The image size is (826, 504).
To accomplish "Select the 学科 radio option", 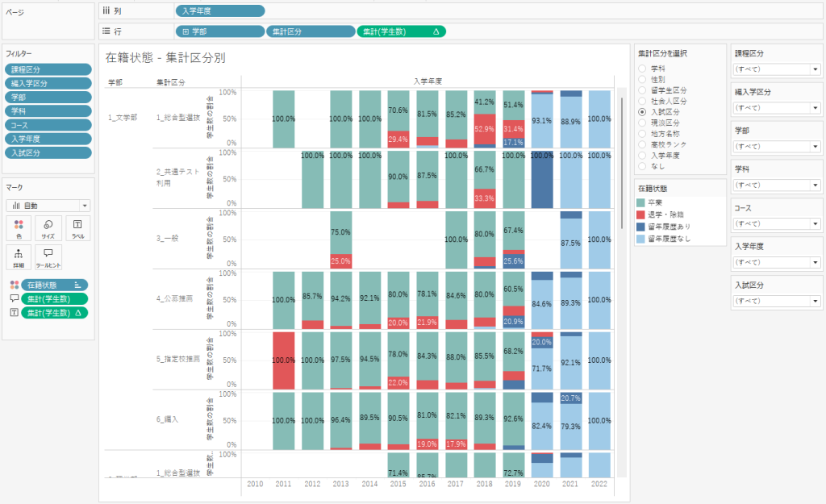I will pyautogui.click(x=642, y=69).
